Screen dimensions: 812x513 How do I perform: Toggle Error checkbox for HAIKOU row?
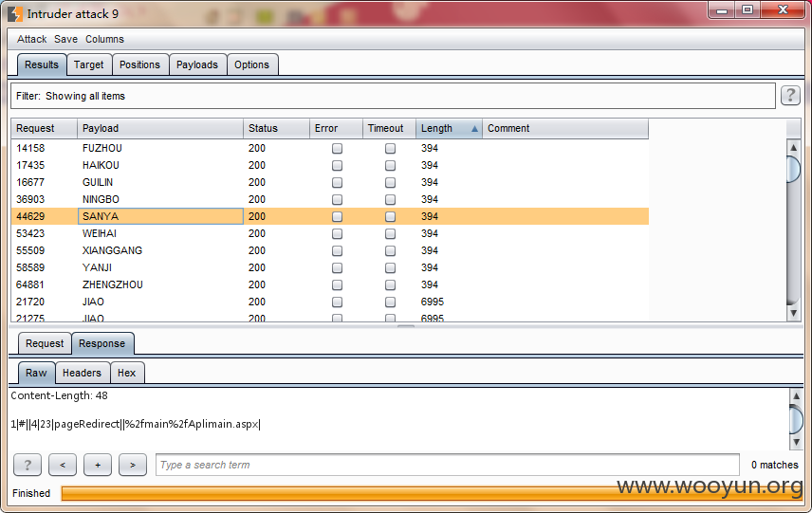[x=337, y=166]
